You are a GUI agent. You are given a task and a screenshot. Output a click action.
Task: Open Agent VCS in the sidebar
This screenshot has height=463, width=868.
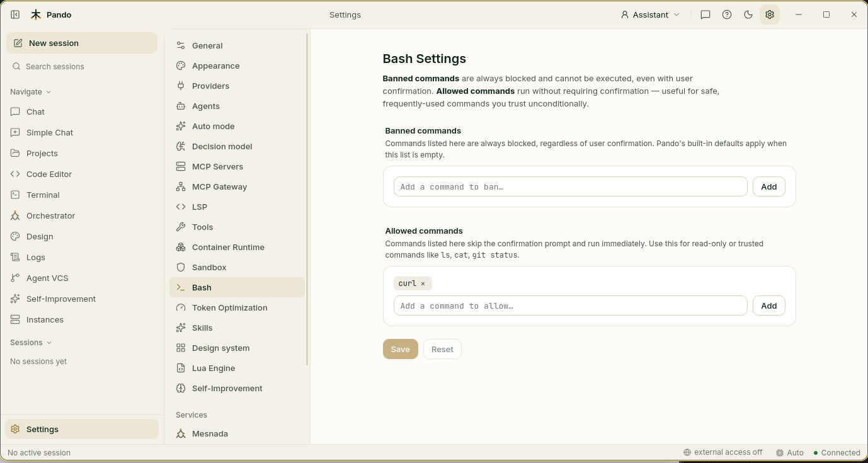[x=82, y=278]
